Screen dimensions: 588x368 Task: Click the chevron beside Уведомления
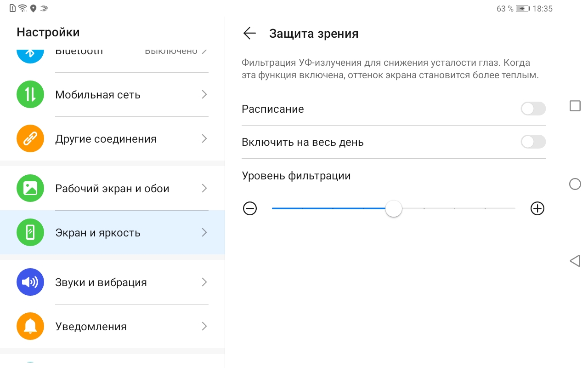coord(204,326)
